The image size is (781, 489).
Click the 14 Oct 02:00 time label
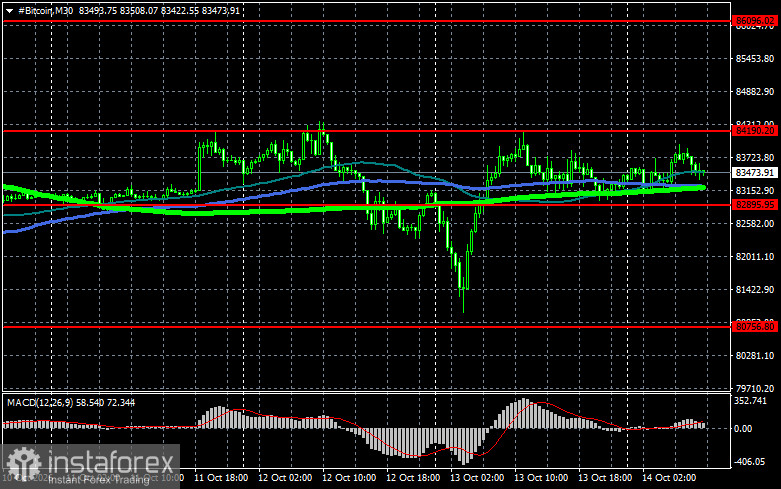coord(669,478)
